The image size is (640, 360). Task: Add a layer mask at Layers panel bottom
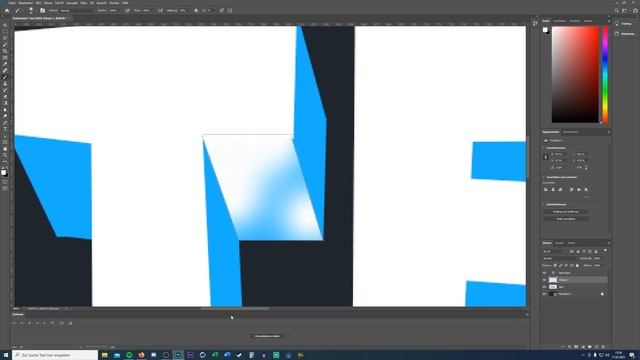coord(576,347)
